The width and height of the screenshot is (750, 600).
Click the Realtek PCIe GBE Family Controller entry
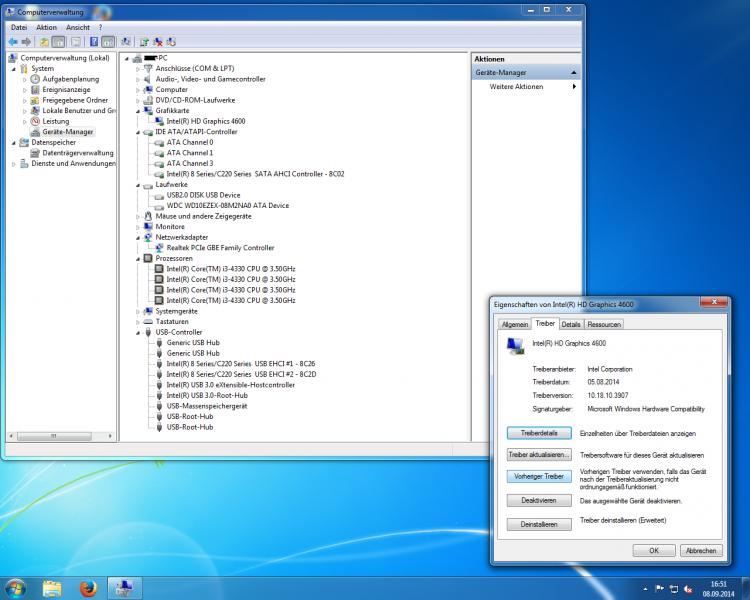click(x=220, y=248)
